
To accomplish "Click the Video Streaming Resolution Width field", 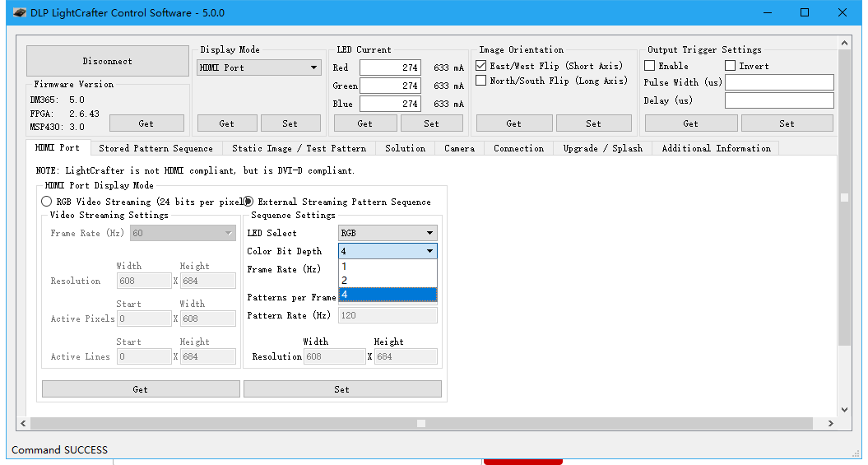I will point(144,281).
